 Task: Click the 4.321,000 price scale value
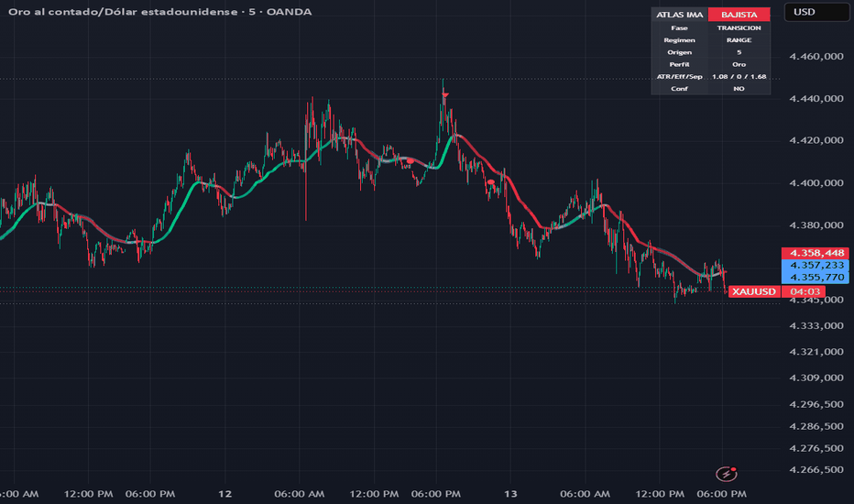pyautogui.click(x=816, y=352)
